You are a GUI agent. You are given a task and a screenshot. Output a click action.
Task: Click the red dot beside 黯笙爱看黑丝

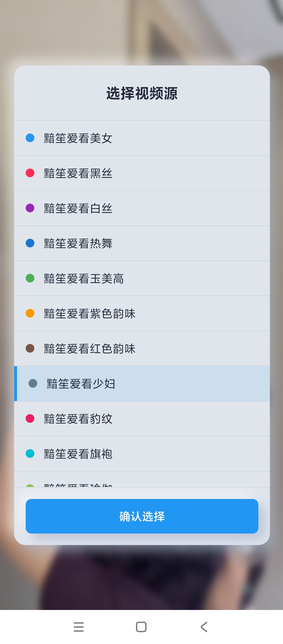[x=30, y=173]
